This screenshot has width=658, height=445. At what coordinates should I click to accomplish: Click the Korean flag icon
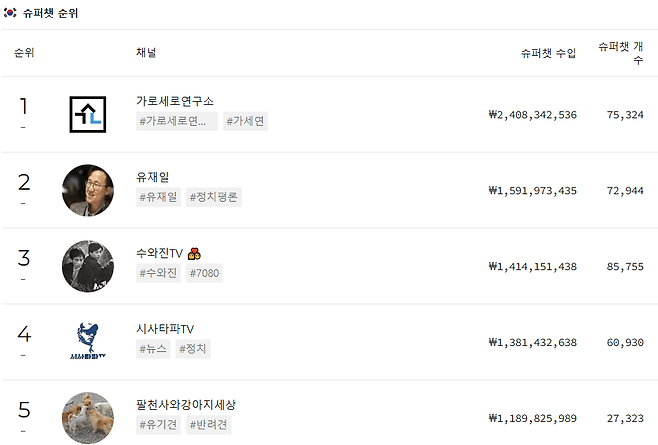point(10,13)
